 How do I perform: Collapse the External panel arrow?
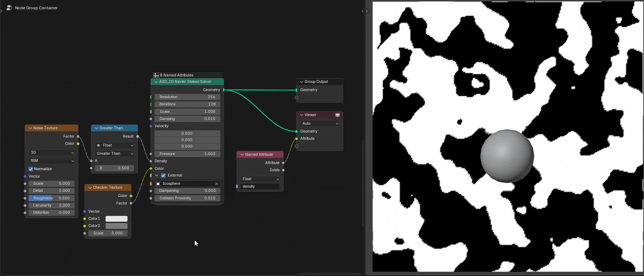(x=156, y=176)
